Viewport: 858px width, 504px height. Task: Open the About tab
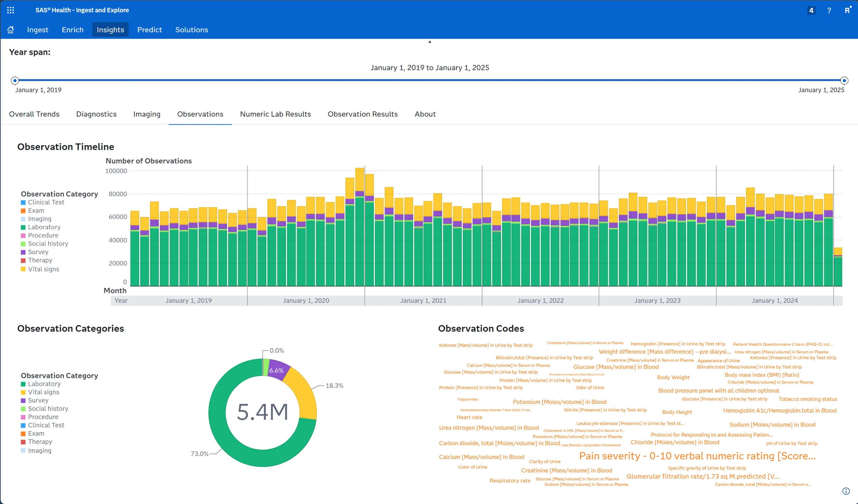pyautogui.click(x=425, y=114)
